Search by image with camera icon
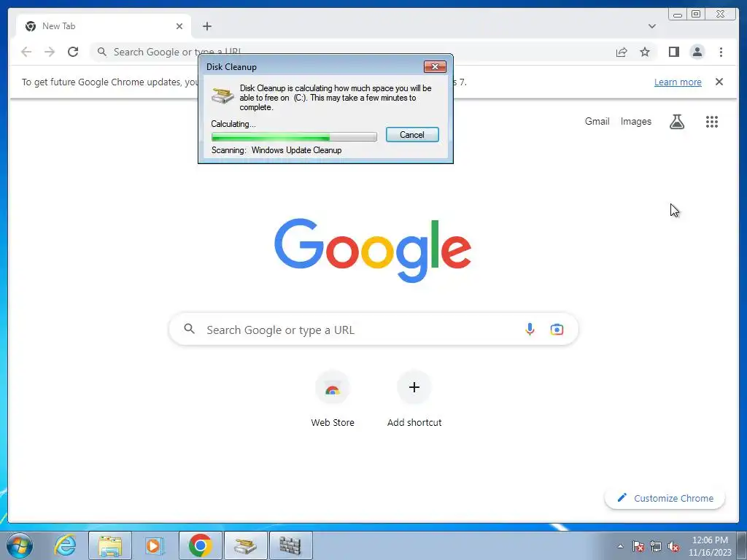Screen dimensions: 747x560 (x=557, y=329)
